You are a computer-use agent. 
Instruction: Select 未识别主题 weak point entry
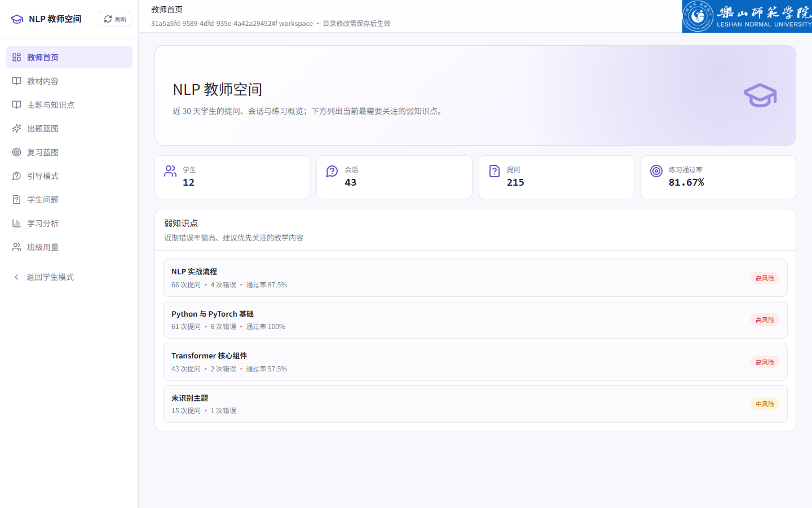tap(475, 404)
